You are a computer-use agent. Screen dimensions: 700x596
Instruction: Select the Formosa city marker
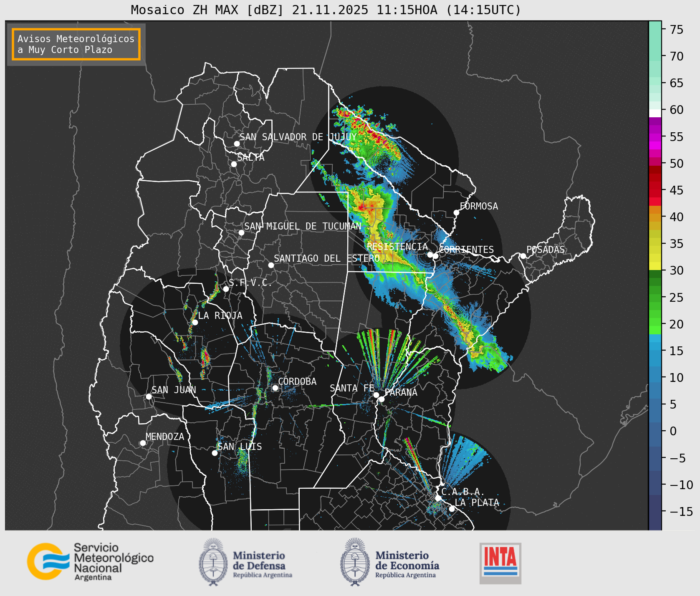click(456, 212)
